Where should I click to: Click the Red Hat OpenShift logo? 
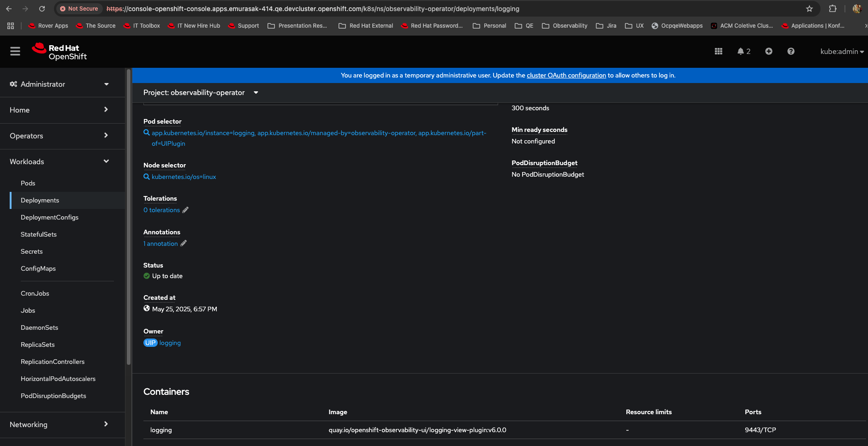click(59, 52)
